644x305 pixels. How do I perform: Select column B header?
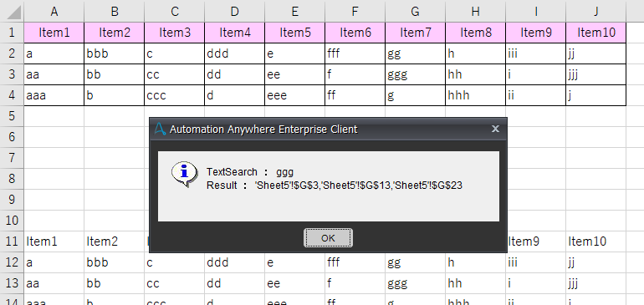click(115, 12)
